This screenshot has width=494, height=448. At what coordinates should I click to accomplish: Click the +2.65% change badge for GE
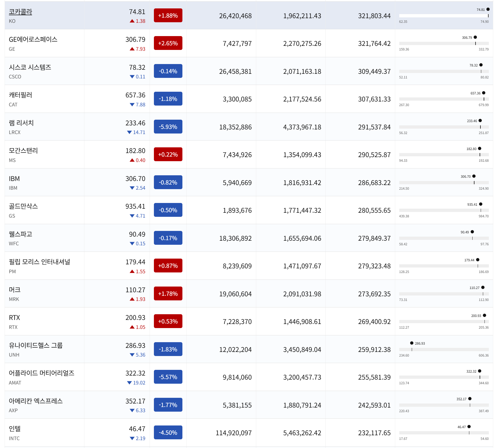[168, 43]
